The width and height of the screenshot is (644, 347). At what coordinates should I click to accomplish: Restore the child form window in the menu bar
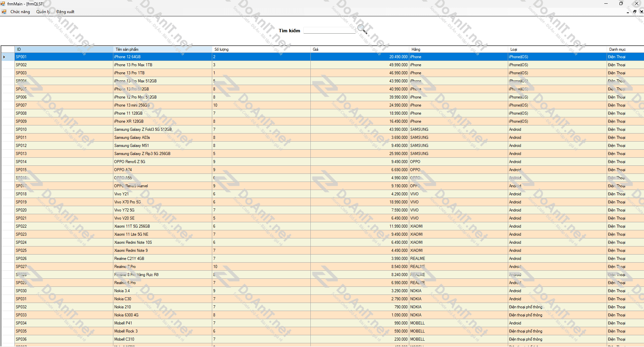(635, 12)
